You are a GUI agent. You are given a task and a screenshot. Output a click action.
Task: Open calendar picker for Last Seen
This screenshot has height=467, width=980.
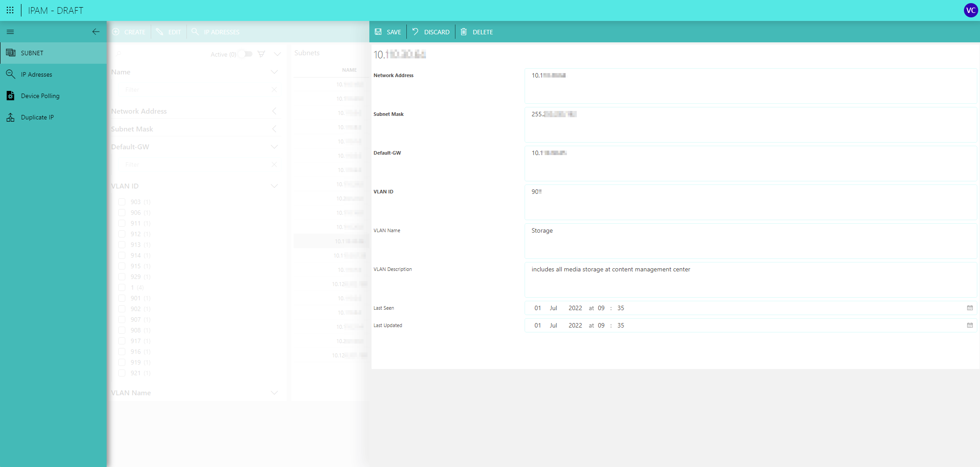[x=970, y=308]
